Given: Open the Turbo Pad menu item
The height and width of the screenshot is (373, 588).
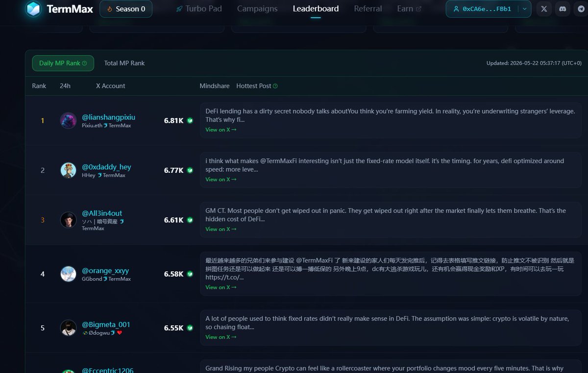Looking at the screenshot, I should [199, 9].
